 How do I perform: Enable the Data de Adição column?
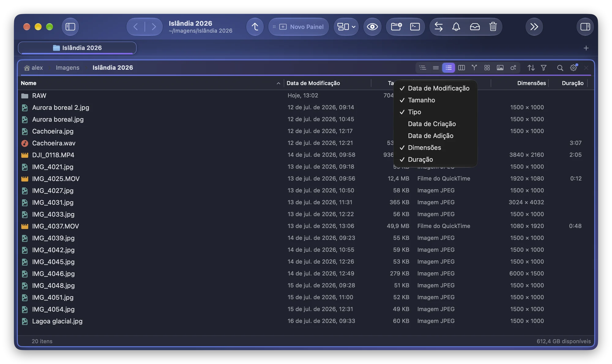click(435, 136)
